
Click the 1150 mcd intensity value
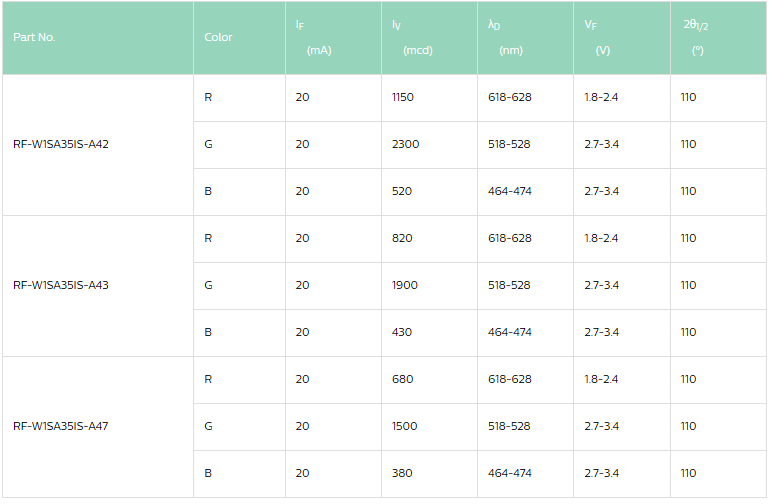(403, 97)
